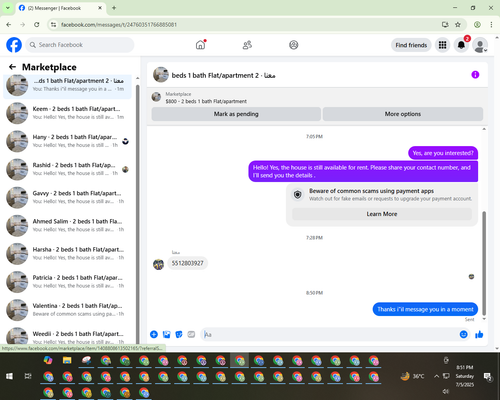Open the Notifications bell
This screenshot has height=400, width=500.
[x=461, y=45]
